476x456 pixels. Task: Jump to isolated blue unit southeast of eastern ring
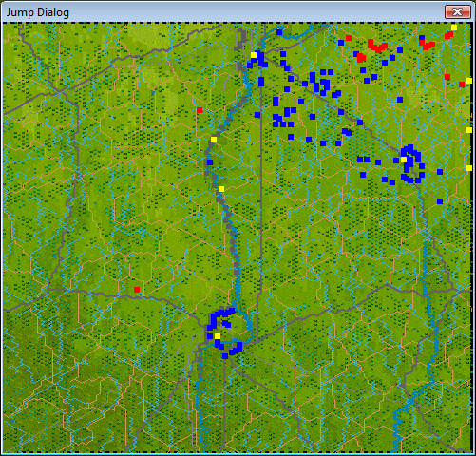[x=440, y=201]
